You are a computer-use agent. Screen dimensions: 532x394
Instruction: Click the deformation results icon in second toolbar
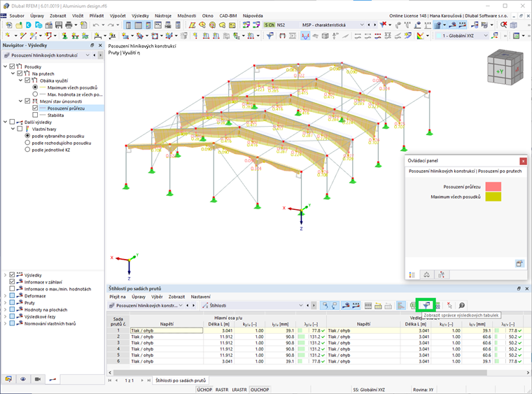(305, 36)
